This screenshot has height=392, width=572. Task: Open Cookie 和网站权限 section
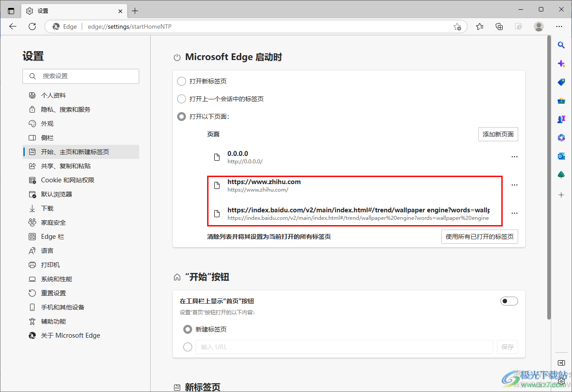(81, 180)
